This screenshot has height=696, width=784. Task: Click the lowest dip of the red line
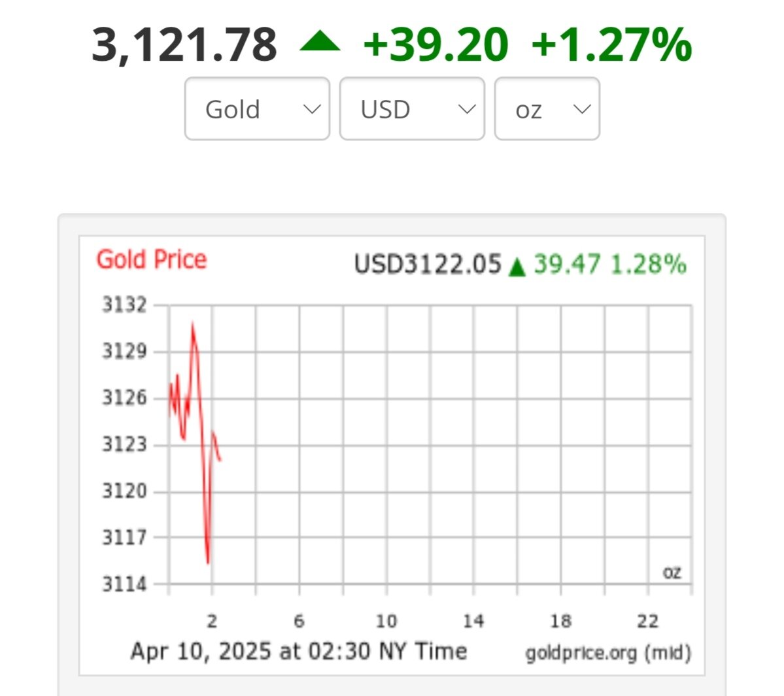pos(208,561)
